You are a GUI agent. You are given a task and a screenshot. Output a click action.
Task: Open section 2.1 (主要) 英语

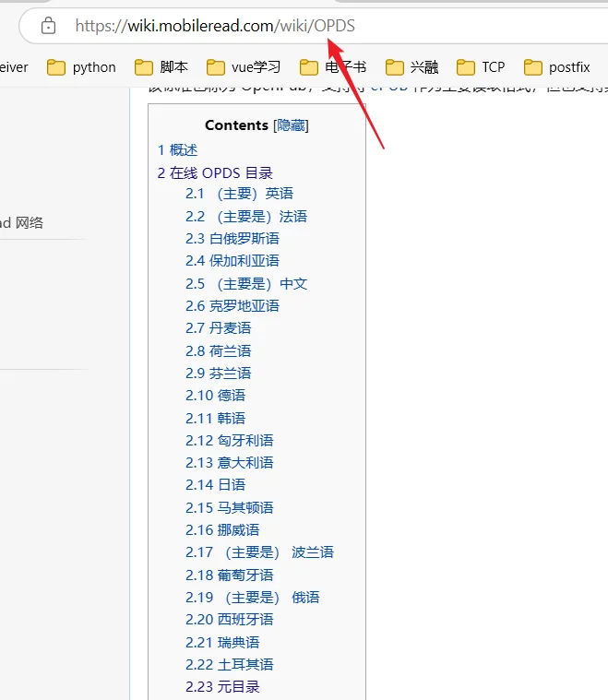240,194
